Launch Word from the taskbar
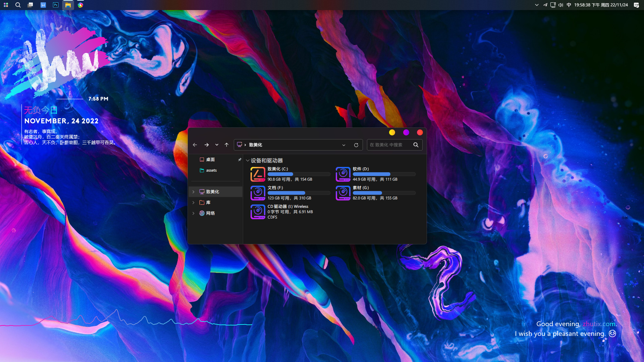 point(43,5)
